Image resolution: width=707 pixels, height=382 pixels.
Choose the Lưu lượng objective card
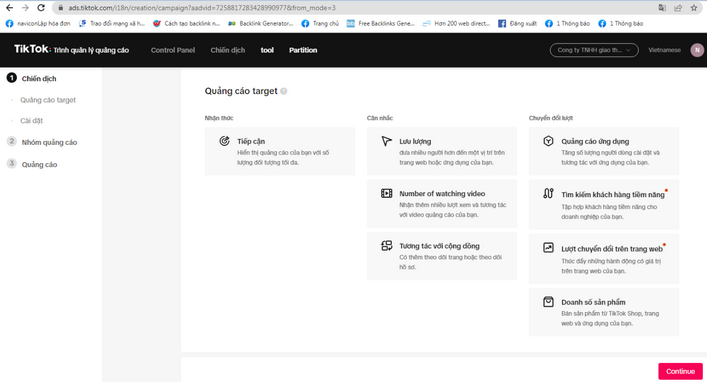click(x=442, y=151)
